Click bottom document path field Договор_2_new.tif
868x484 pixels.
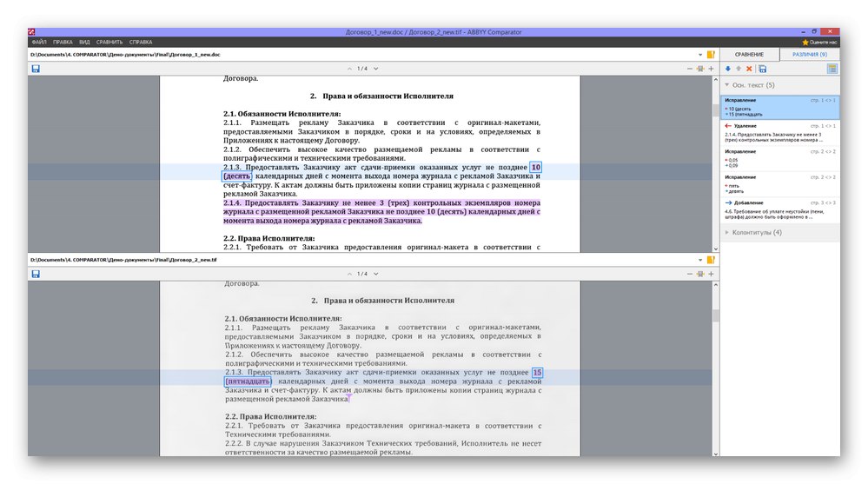pos(362,260)
